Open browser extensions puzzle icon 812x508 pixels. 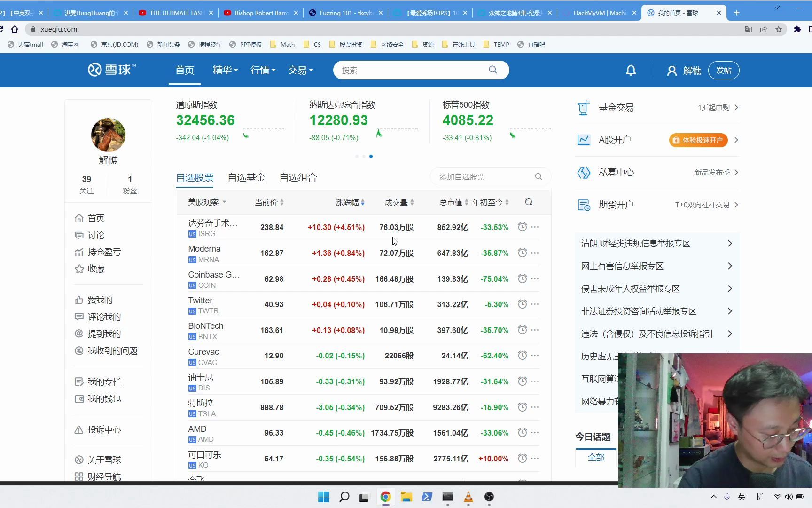point(797,29)
